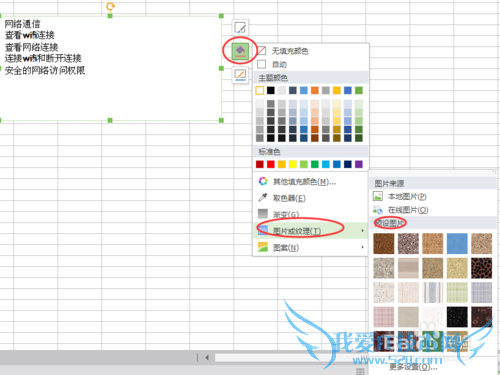
Task: Pick green in the theme colors row
Action: (359, 90)
